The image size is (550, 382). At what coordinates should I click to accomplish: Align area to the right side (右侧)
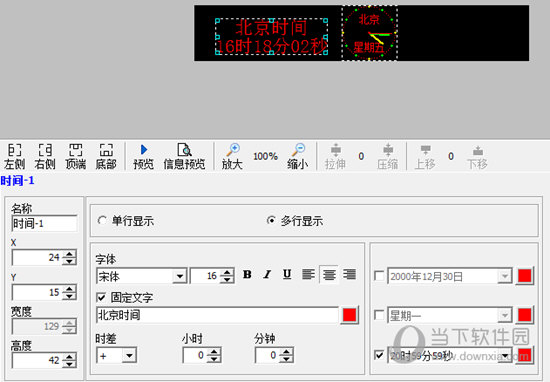(x=45, y=156)
